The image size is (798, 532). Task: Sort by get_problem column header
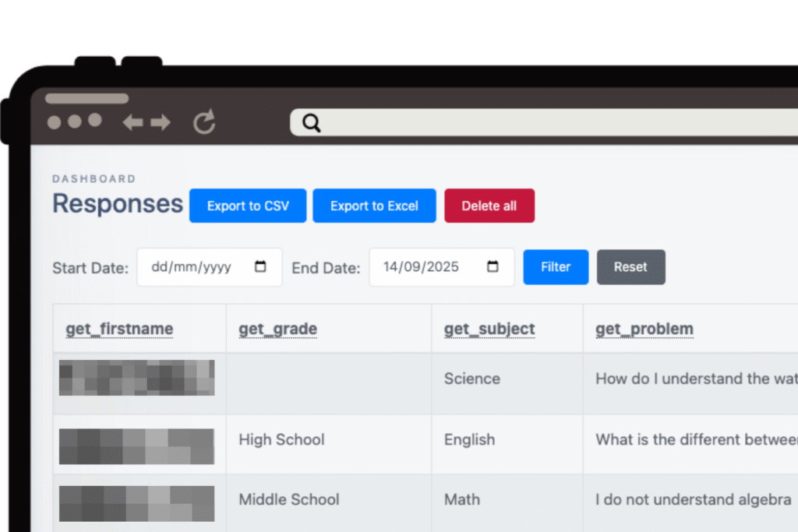pyautogui.click(x=644, y=329)
